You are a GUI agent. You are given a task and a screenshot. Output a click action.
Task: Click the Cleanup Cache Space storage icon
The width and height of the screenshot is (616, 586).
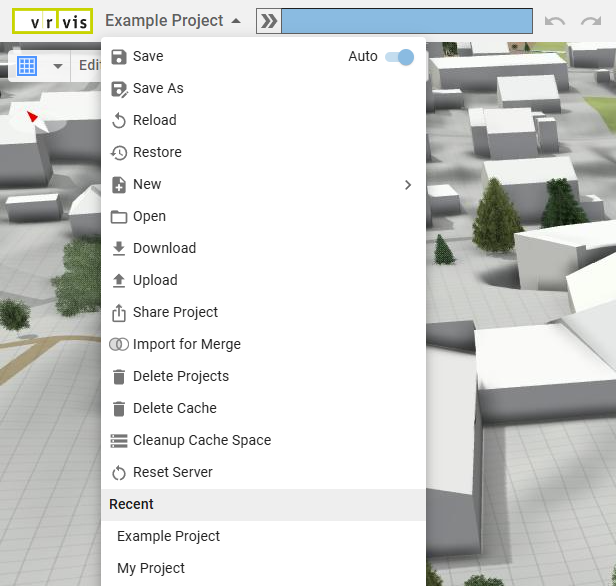pos(119,441)
